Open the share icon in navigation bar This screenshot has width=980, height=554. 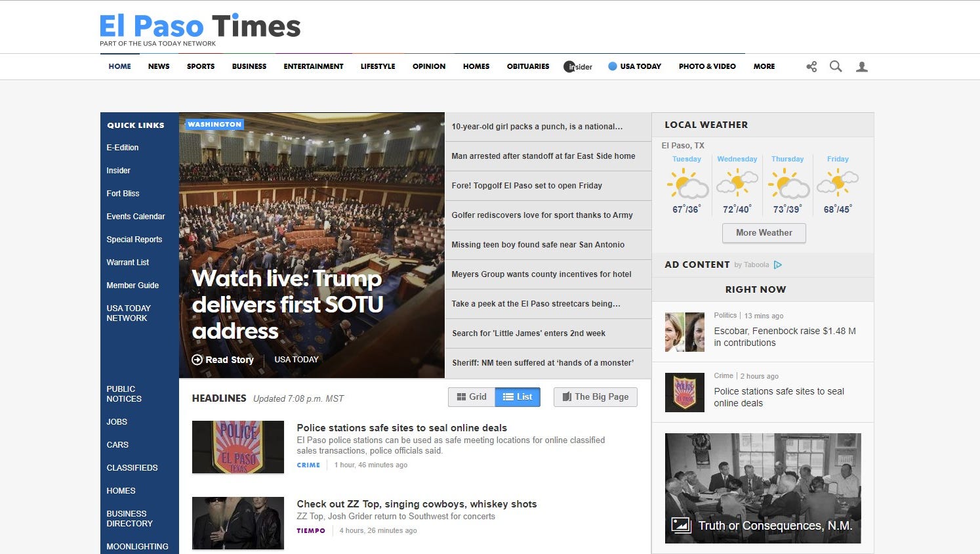pos(811,66)
